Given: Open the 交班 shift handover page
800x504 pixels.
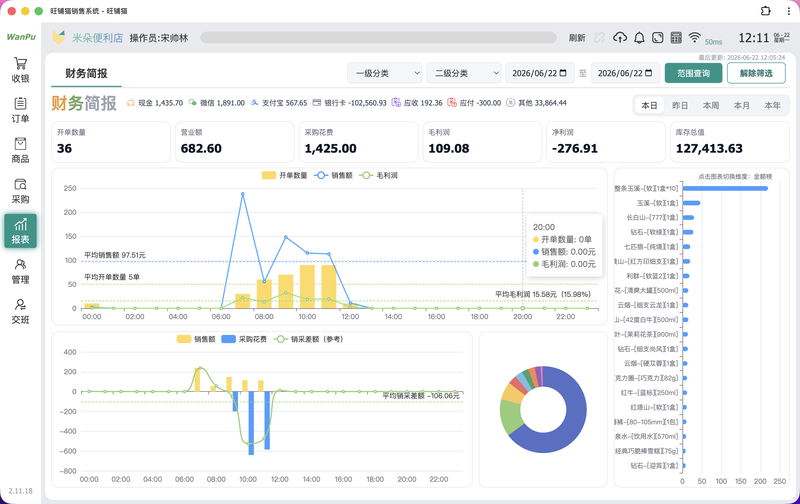Looking at the screenshot, I should tap(20, 311).
